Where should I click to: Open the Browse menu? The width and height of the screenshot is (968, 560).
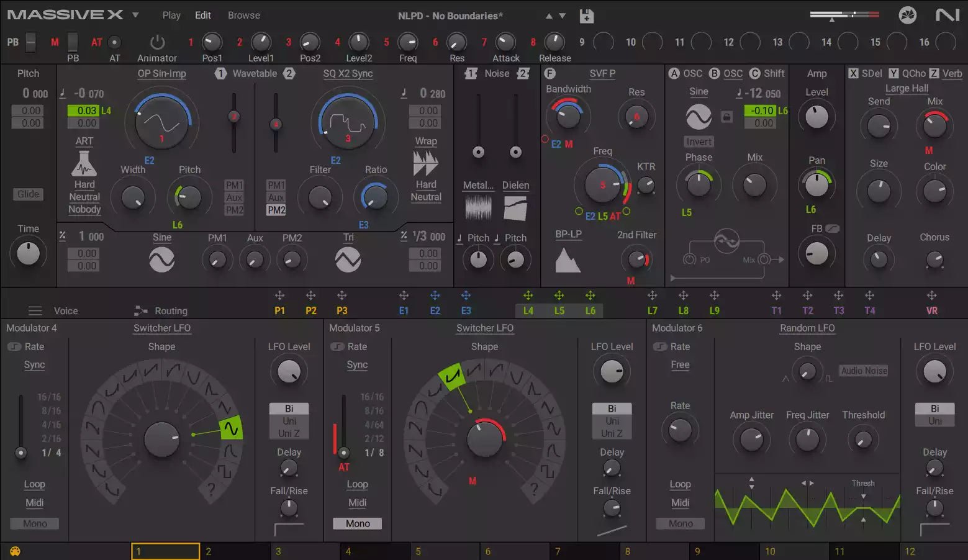pos(243,15)
